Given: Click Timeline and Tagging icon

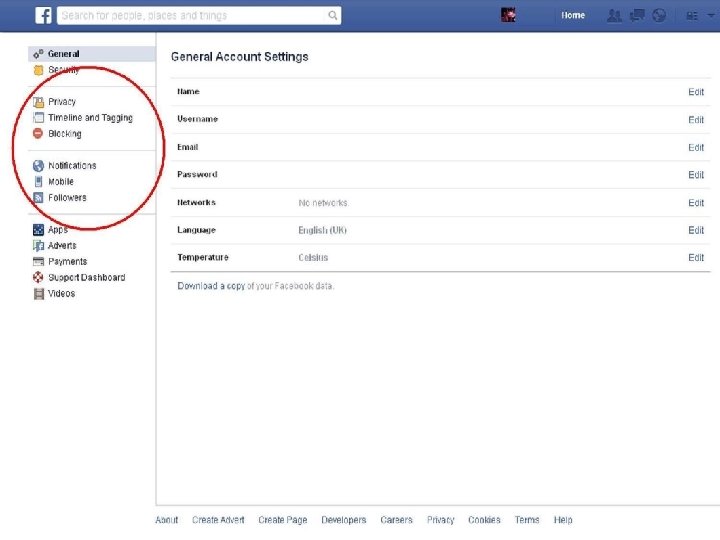Looking at the screenshot, I should (39, 118).
